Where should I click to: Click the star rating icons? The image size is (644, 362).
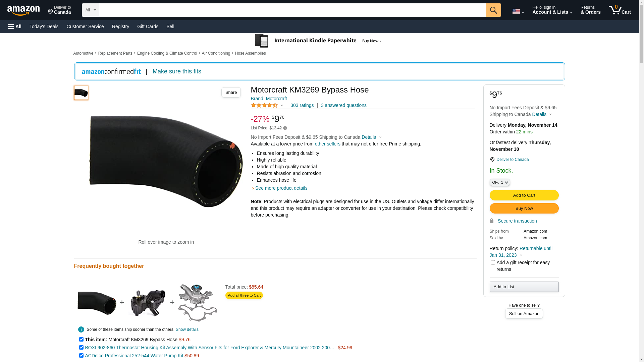264,105
